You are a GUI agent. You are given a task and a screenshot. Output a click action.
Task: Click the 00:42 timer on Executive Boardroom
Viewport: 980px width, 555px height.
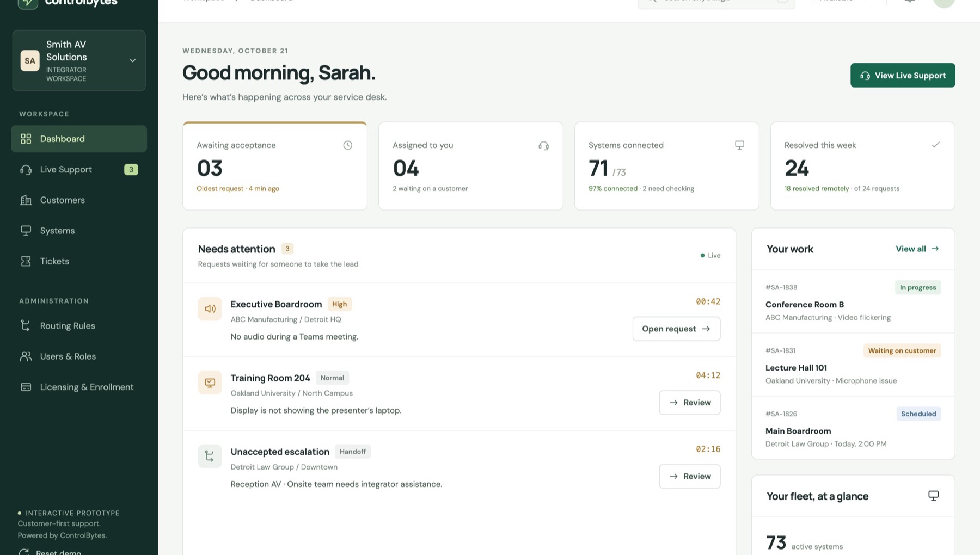[x=708, y=301]
